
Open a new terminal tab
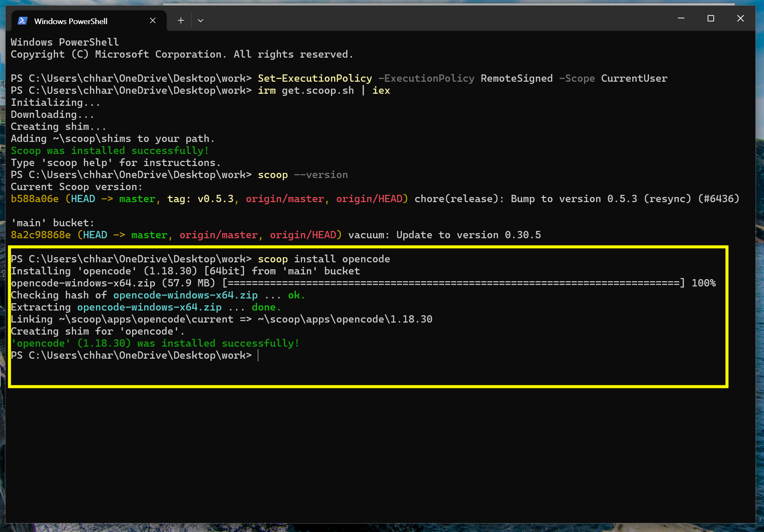tap(181, 21)
